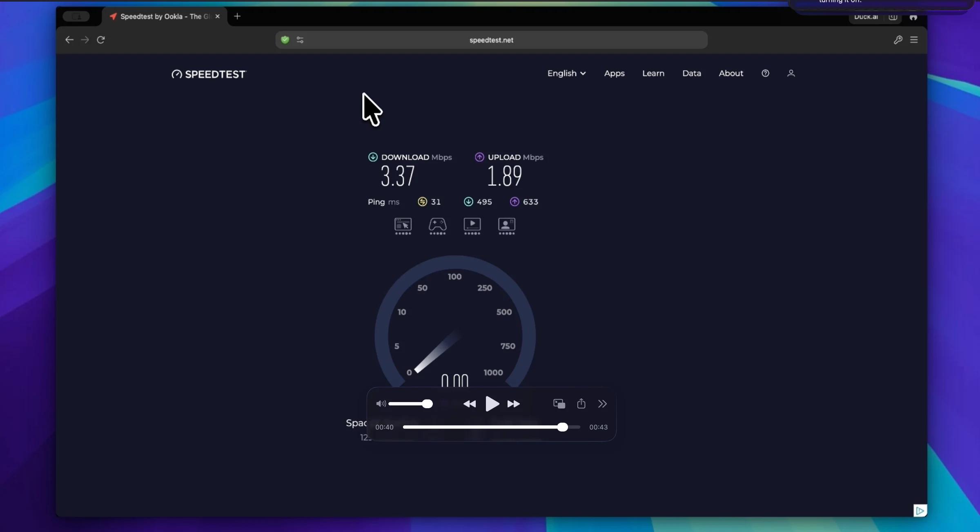Close the Speedtest by Ookla tab
Image resolution: width=980 pixels, height=532 pixels.
218,16
